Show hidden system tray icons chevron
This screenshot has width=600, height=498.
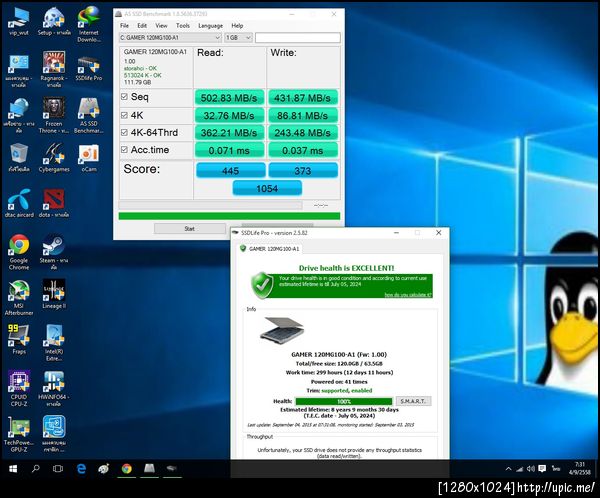point(508,469)
